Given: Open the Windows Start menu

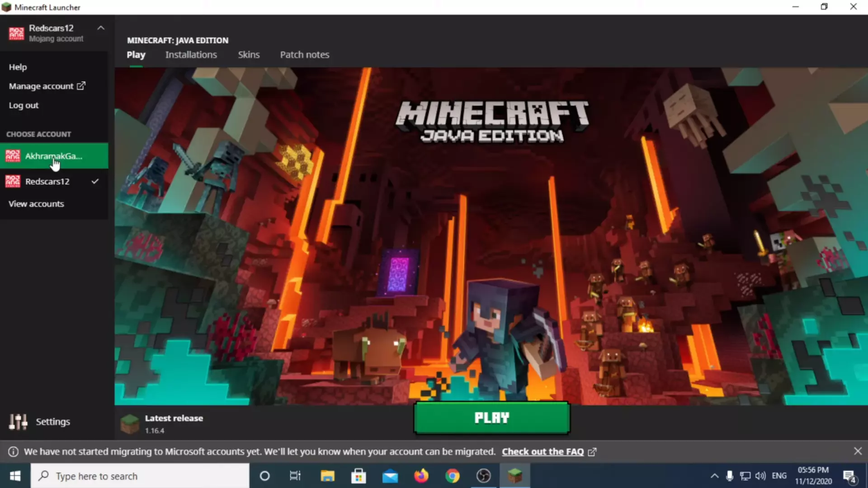Looking at the screenshot, I should (x=15, y=476).
